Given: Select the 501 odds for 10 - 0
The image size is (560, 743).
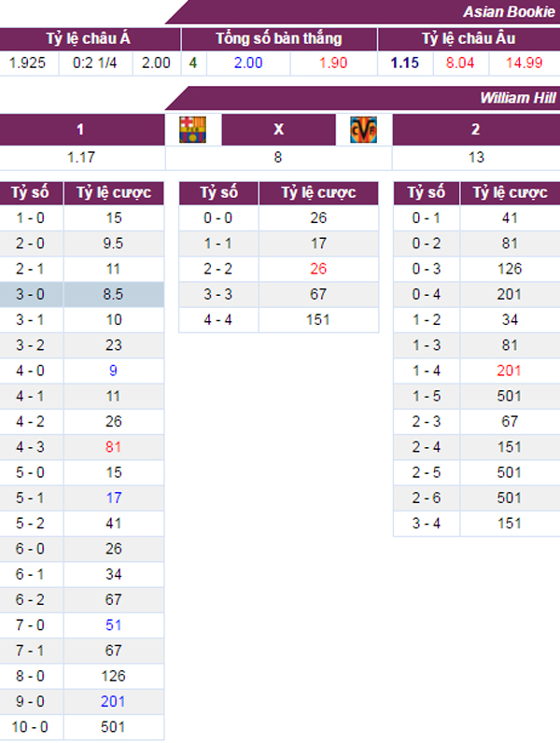Looking at the screenshot, I should tap(113, 727).
